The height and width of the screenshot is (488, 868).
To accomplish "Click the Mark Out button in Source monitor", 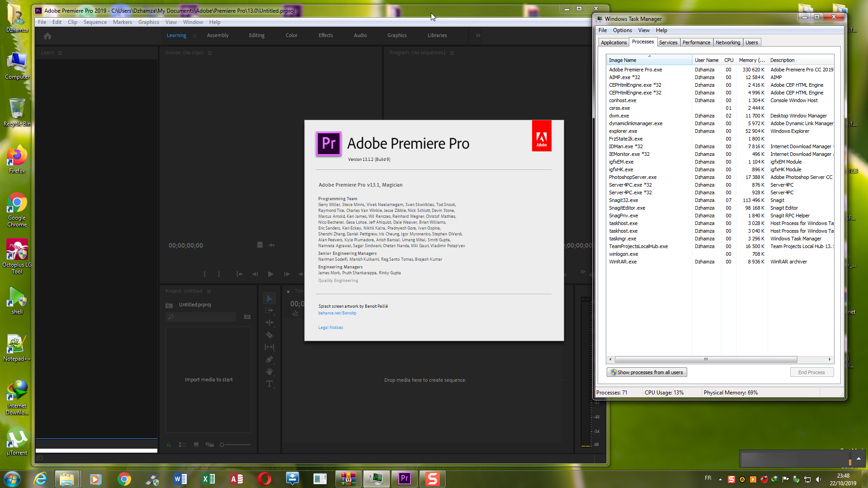I will click(x=219, y=274).
